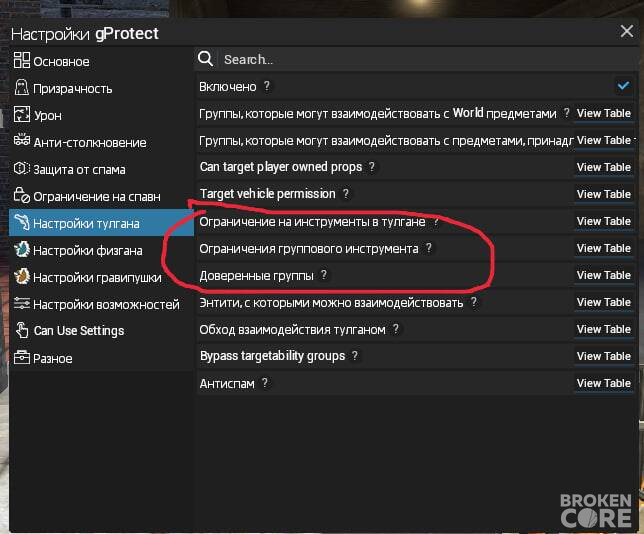Click the Ограничение на спавн lock icon
The height and width of the screenshot is (534, 644).
pos(22,195)
